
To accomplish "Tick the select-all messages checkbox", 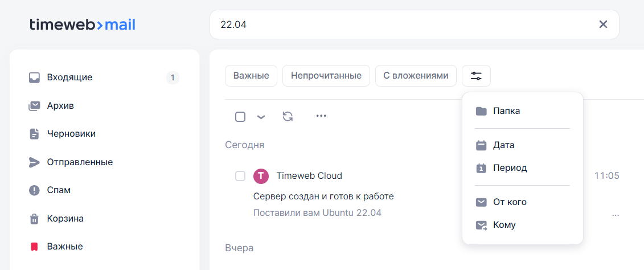I will click(x=240, y=117).
